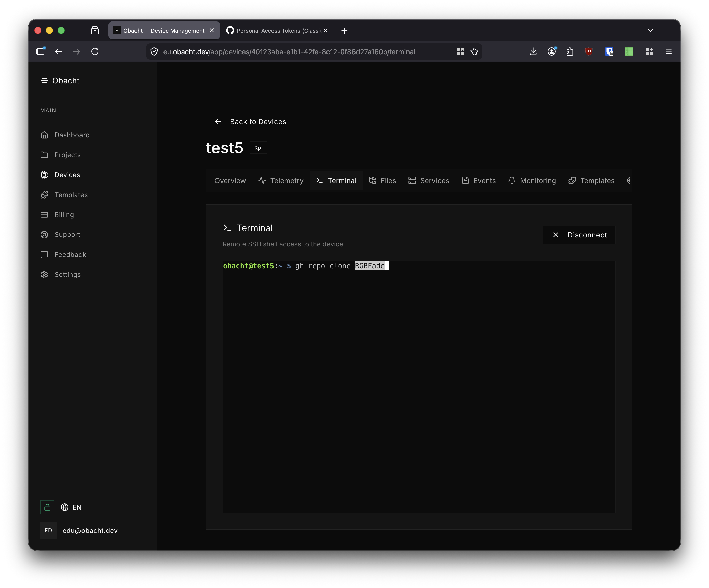Close the Personal Access Tokens tab

[325, 30]
